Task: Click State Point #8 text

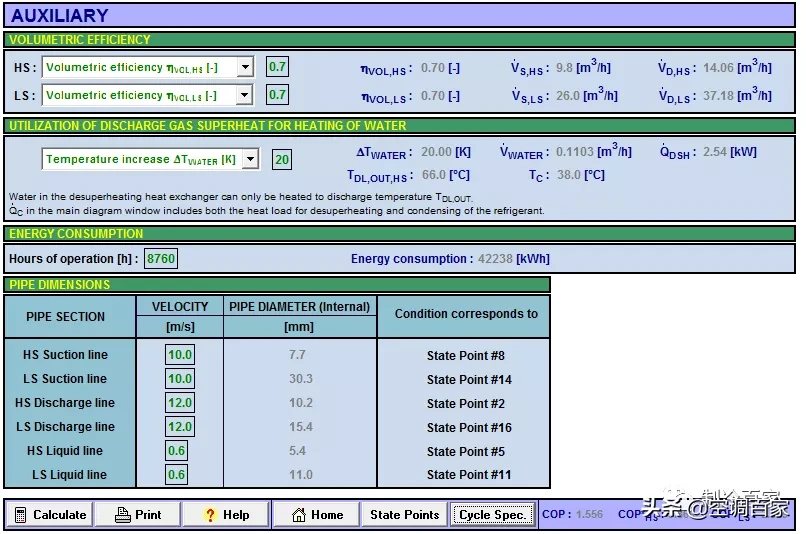Action: [466, 356]
